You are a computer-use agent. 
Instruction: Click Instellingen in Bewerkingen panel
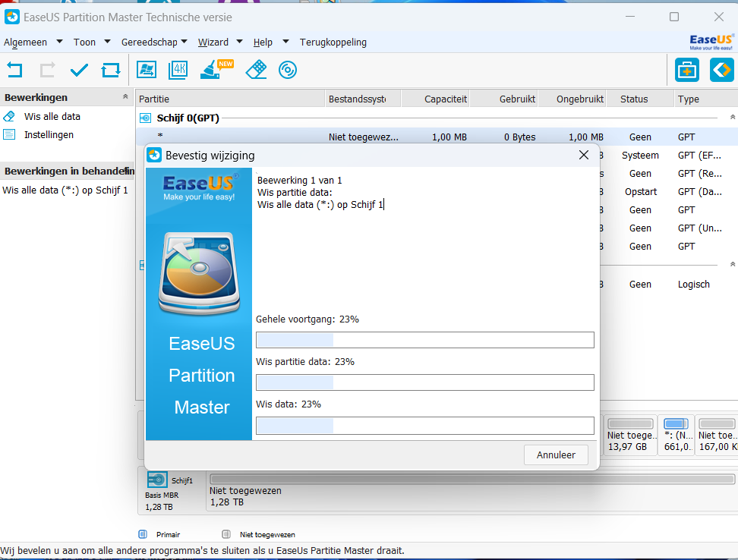(49, 134)
